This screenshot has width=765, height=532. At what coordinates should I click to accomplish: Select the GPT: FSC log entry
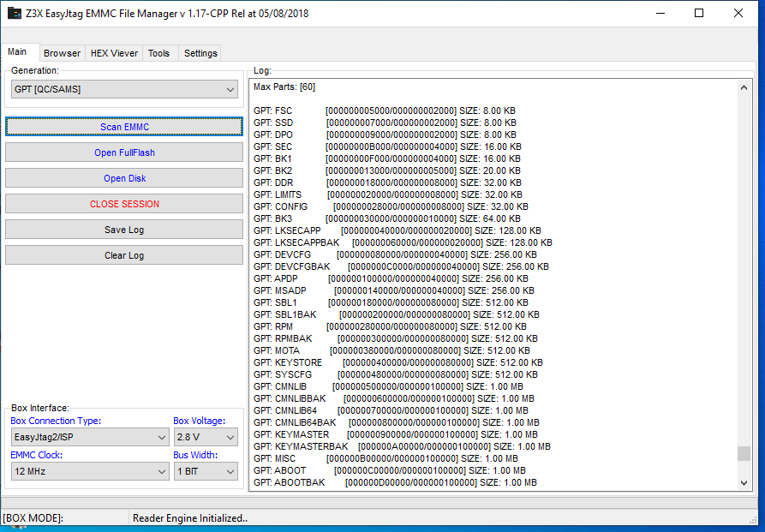pyautogui.click(x=385, y=111)
